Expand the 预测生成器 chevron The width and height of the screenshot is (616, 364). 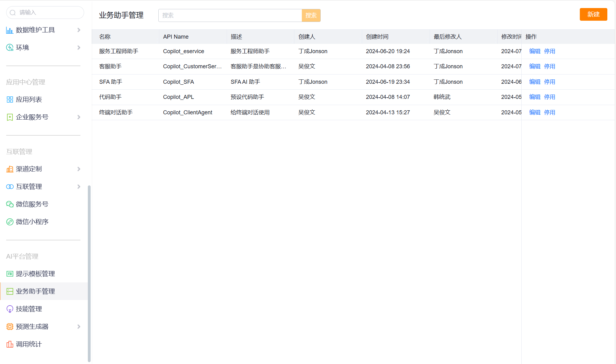79,327
